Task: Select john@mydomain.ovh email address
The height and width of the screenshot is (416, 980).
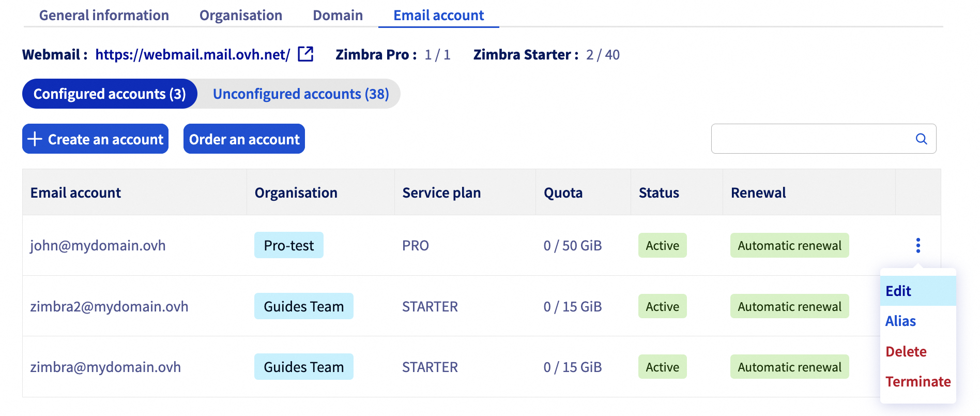Action: 98,245
